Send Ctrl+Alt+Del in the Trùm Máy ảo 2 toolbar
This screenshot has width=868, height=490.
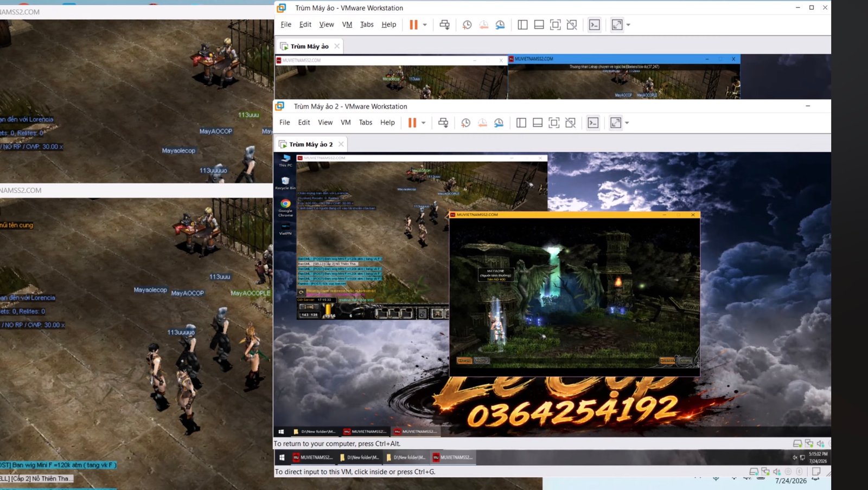click(x=443, y=122)
